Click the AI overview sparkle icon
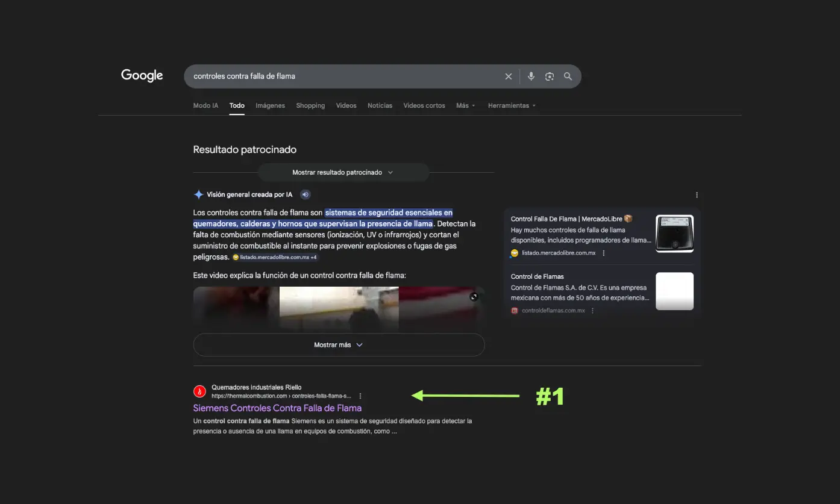The height and width of the screenshot is (504, 840). pyautogui.click(x=198, y=194)
